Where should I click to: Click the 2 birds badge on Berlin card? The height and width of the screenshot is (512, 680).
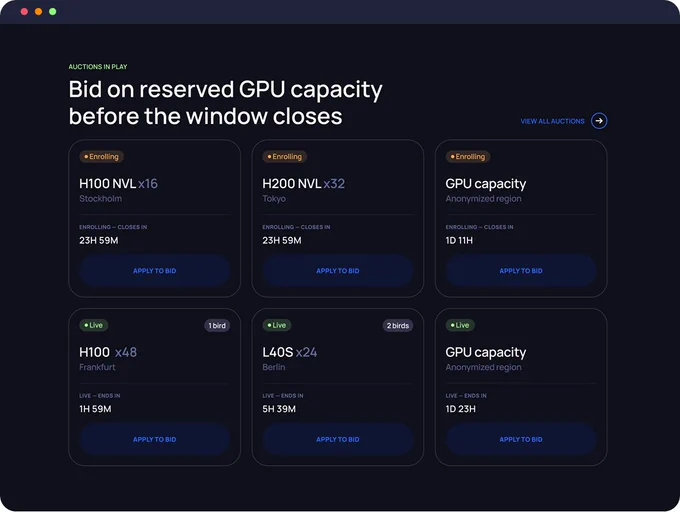[x=398, y=326]
